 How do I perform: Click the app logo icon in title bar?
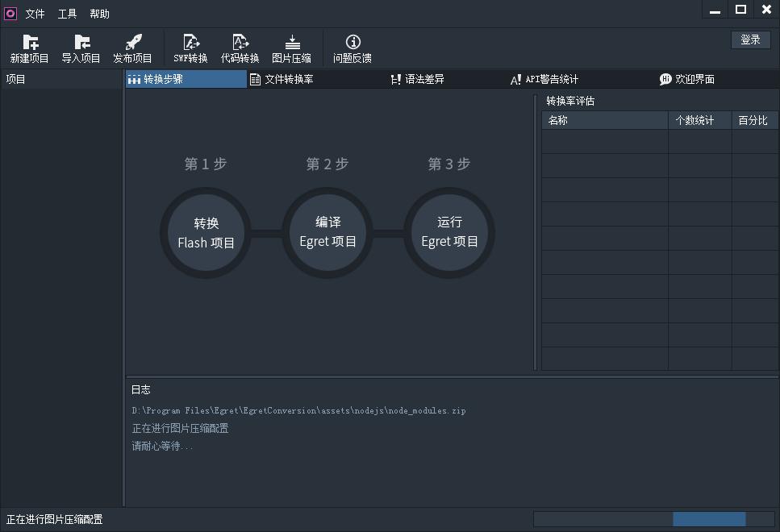pyautogui.click(x=10, y=14)
